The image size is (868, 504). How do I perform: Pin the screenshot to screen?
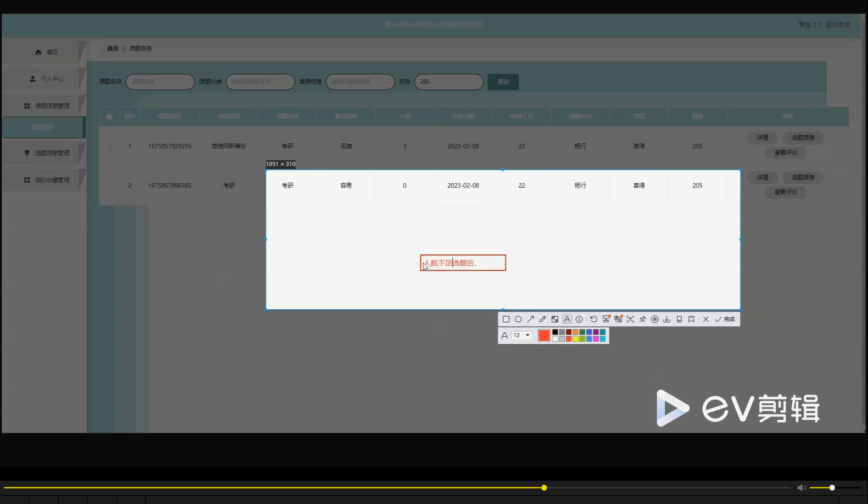point(642,319)
